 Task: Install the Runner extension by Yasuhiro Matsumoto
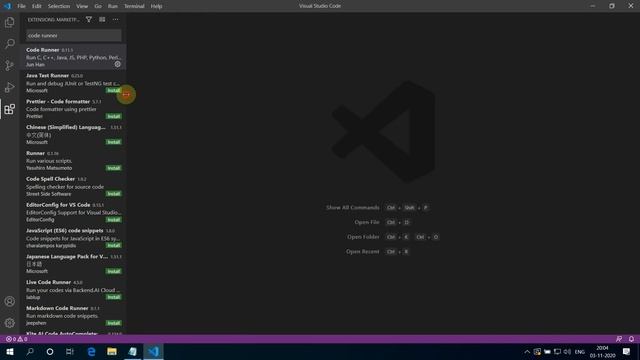click(x=113, y=168)
